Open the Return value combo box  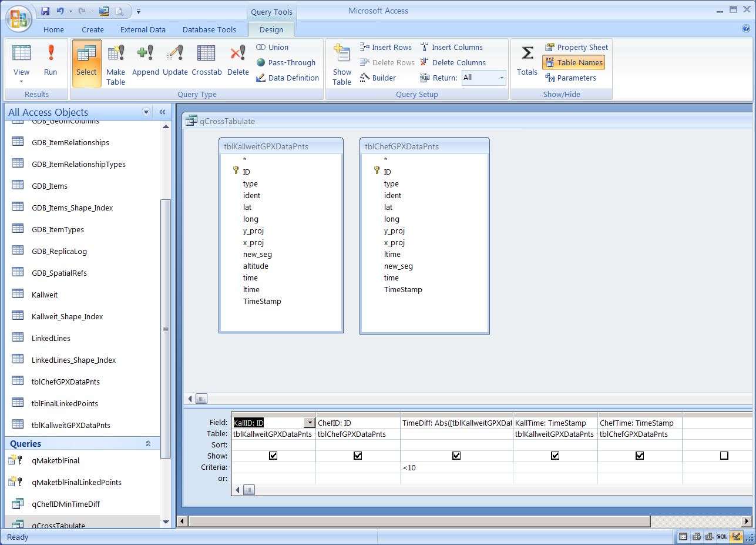point(502,78)
